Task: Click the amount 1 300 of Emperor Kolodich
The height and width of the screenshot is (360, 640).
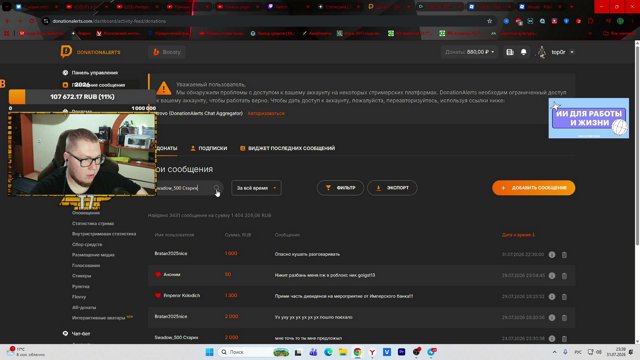Action: (231, 295)
